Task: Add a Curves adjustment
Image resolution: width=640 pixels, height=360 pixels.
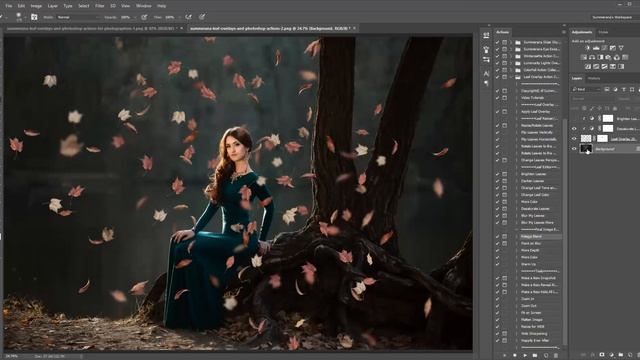Action: pyautogui.click(x=604, y=48)
